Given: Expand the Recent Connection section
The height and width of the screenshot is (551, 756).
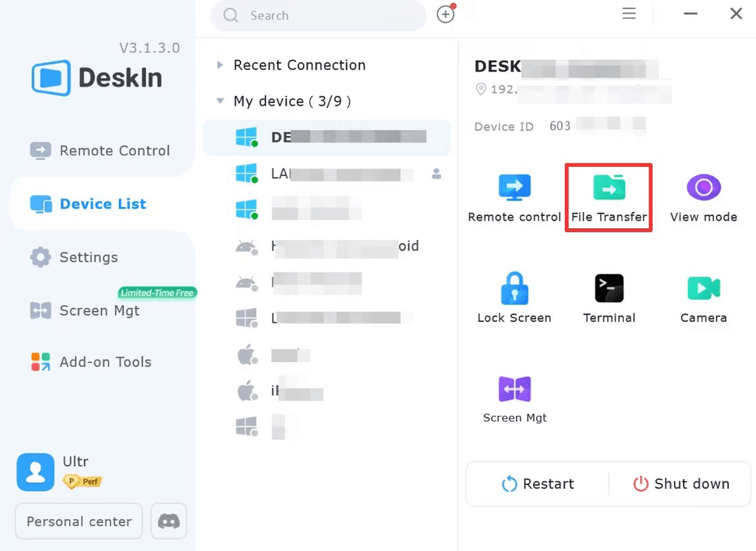Looking at the screenshot, I should [x=219, y=65].
